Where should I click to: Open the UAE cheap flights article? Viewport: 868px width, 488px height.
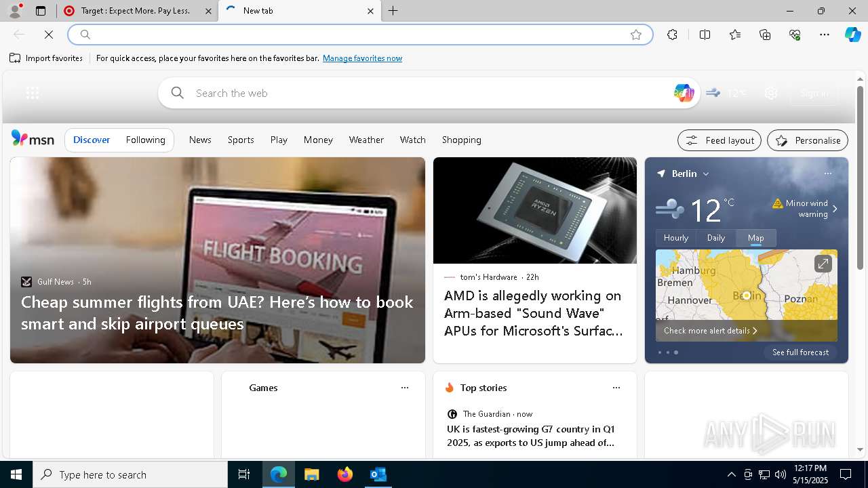217,312
